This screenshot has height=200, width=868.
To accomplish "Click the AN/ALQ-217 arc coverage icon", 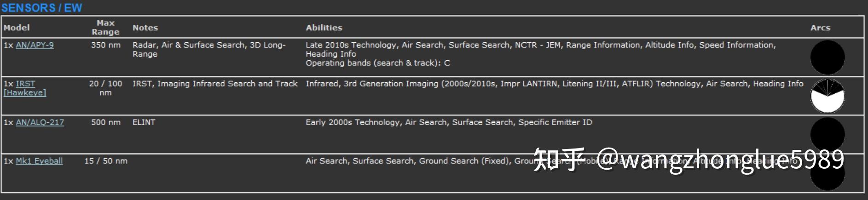I will tap(827, 135).
